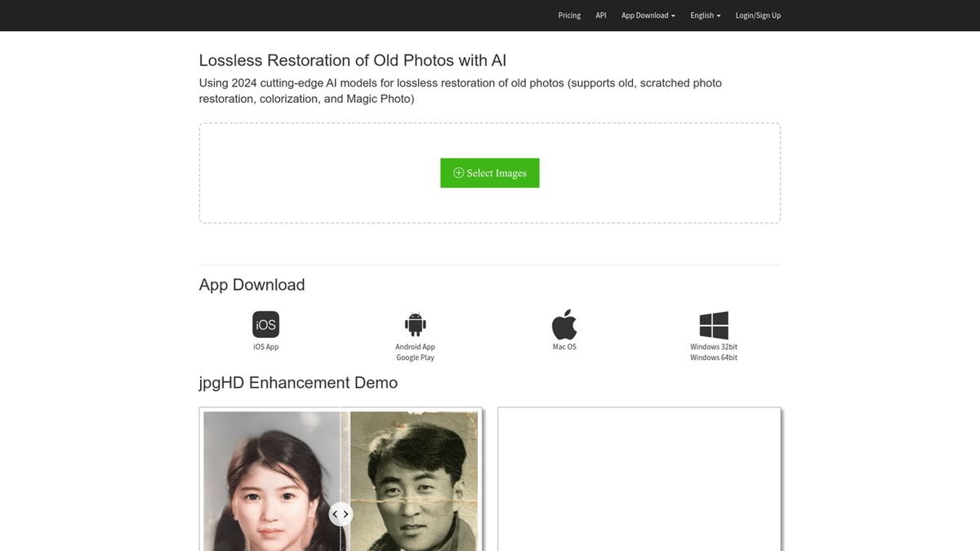
Task: Click the Mac OS text label
Action: (564, 347)
